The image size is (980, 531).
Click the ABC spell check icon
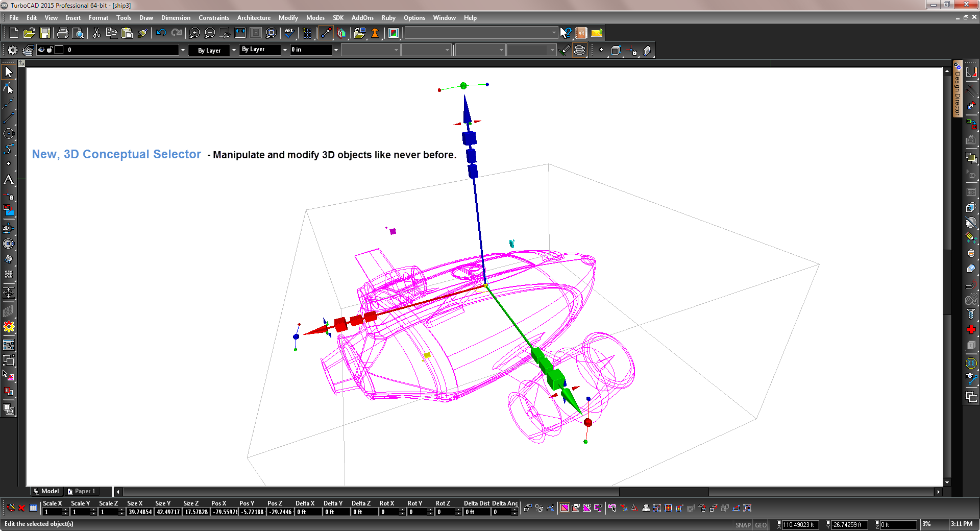[x=289, y=33]
